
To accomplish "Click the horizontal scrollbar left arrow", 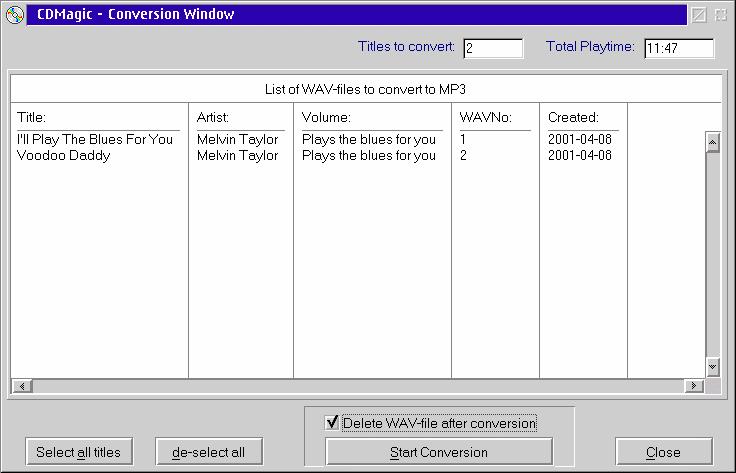I will 22,386.
